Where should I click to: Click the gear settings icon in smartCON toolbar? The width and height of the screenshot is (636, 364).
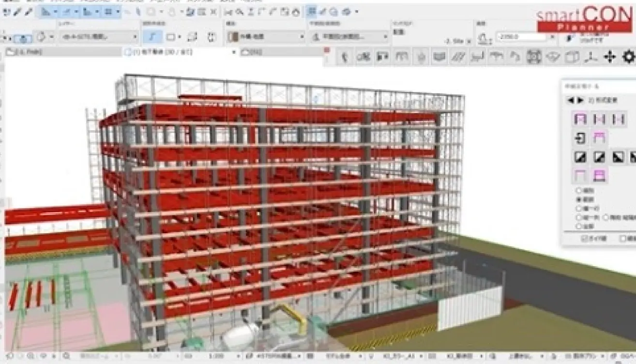tap(629, 57)
